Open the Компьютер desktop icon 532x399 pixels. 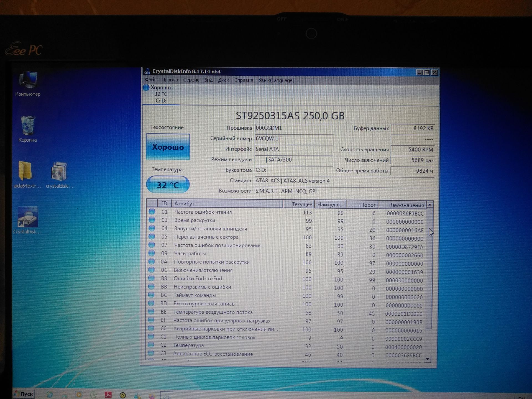tap(28, 83)
